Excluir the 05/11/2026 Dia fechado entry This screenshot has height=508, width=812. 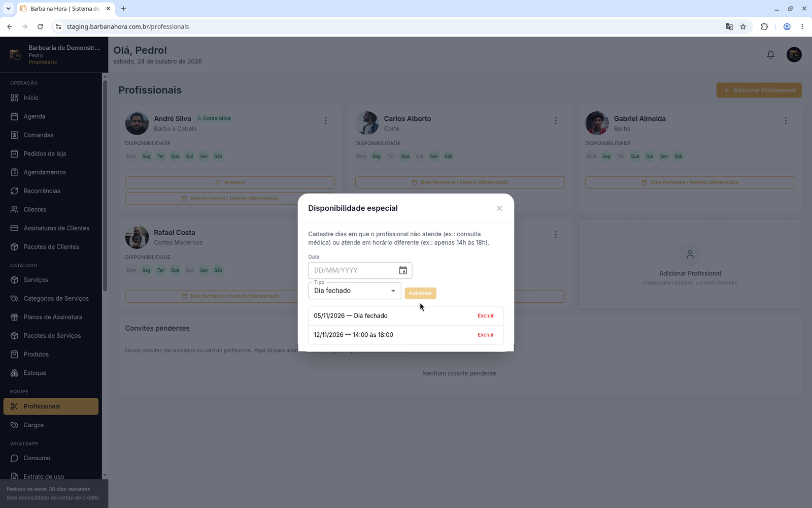tap(486, 315)
